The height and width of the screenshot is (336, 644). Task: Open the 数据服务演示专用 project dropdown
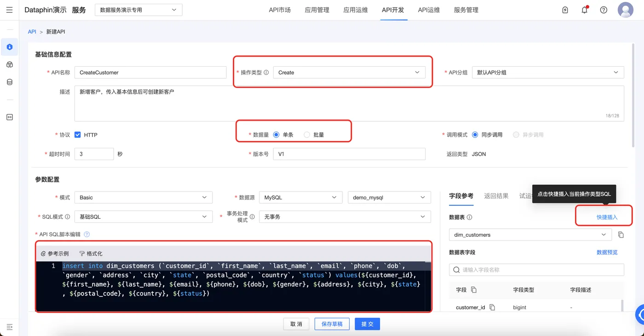pos(138,10)
